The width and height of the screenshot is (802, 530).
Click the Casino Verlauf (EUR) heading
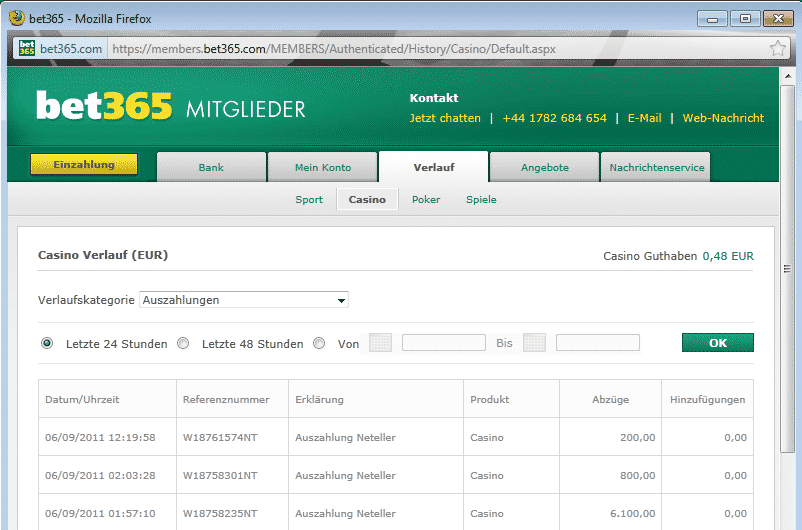pos(103,255)
